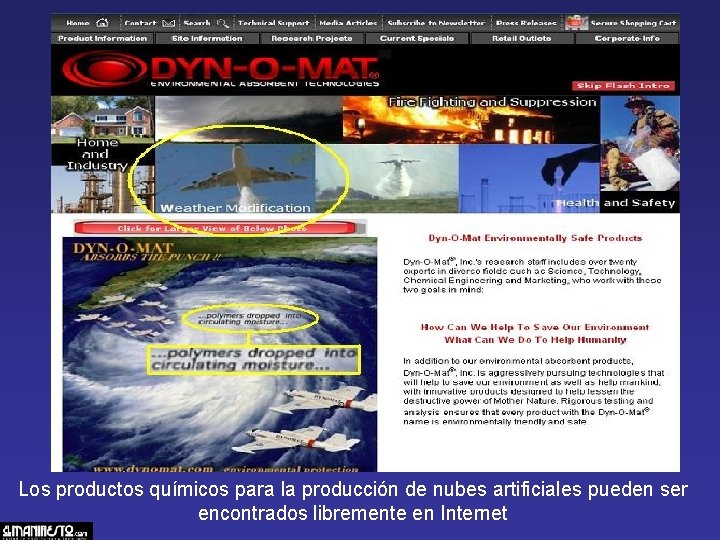Click 'What Can We Do To Help Humanity'
Viewport: 720px width, 540px height.
(x=535, y=340)
